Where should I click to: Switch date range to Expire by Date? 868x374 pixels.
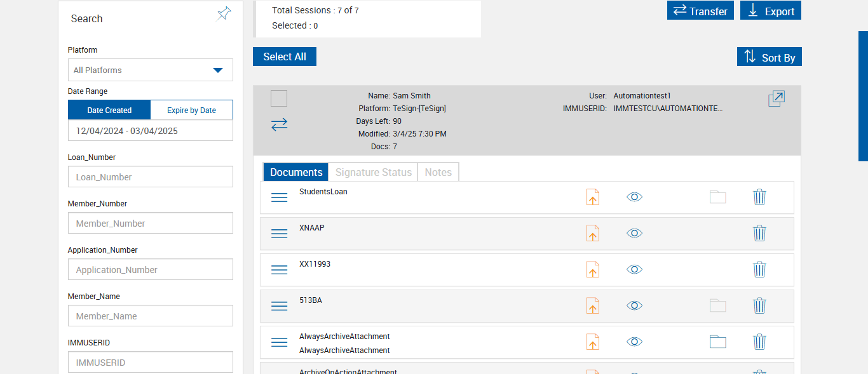[191, 110]
